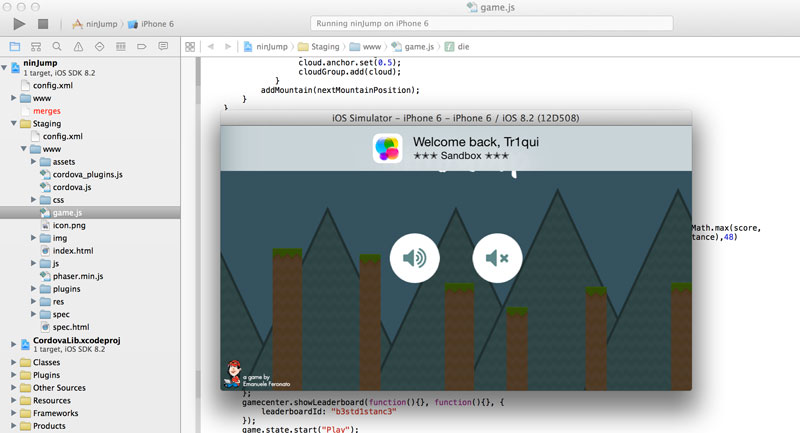
Task: Mute sound with crossed speaker button
Action: [497, 258]
